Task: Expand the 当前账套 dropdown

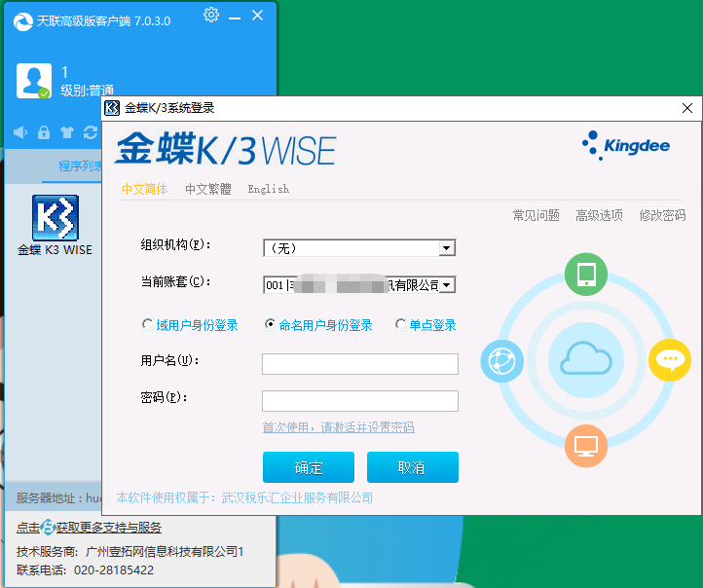Action: click(446, 285)
